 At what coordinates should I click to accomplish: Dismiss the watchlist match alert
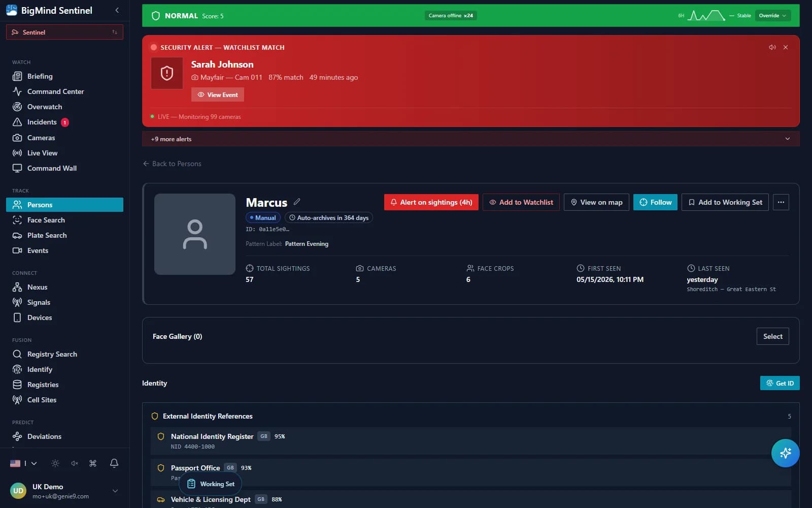click(x=786, y=47)
